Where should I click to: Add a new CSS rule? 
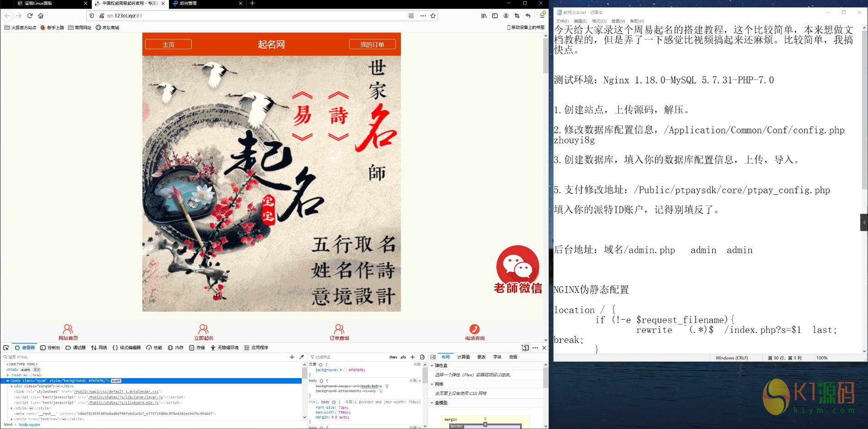[412, 357]
